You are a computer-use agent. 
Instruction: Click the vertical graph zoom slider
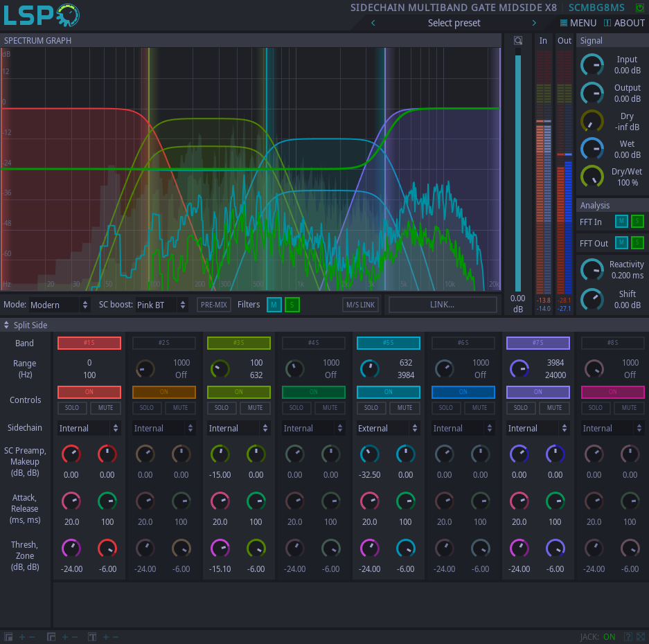(x=517, y=173)
